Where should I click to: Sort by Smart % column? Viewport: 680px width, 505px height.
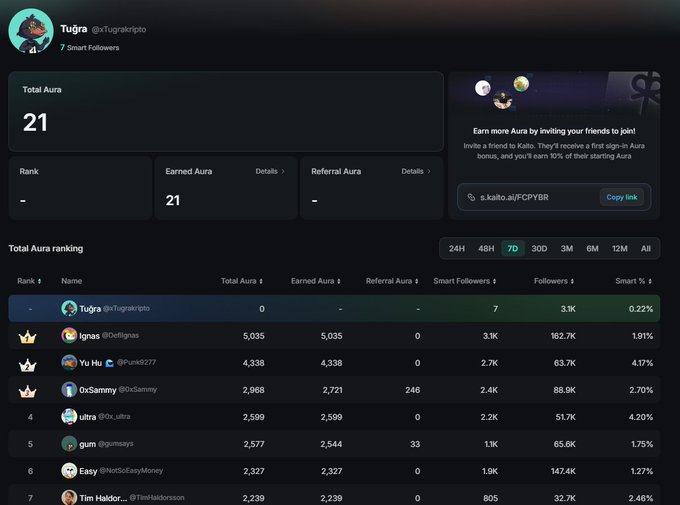pos(633,281)
